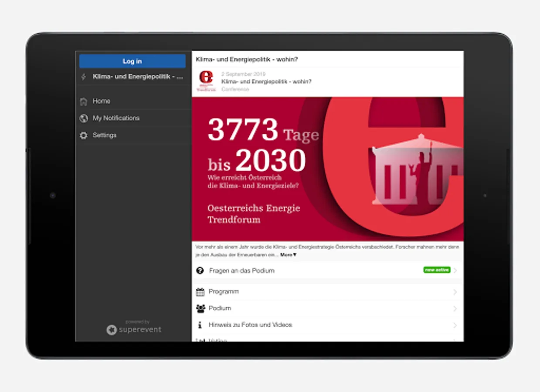Screen dimensions: 540x392
Task: Open My Notifications in sidebar
Action: click(133, 118)
